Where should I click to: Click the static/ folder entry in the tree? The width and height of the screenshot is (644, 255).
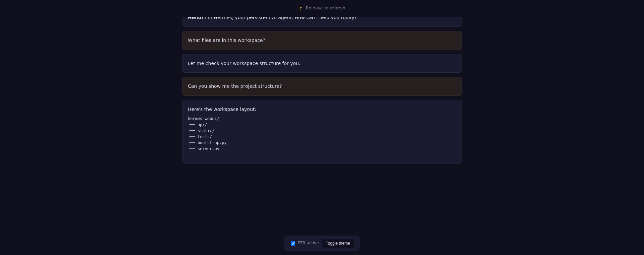coord(206,131)
